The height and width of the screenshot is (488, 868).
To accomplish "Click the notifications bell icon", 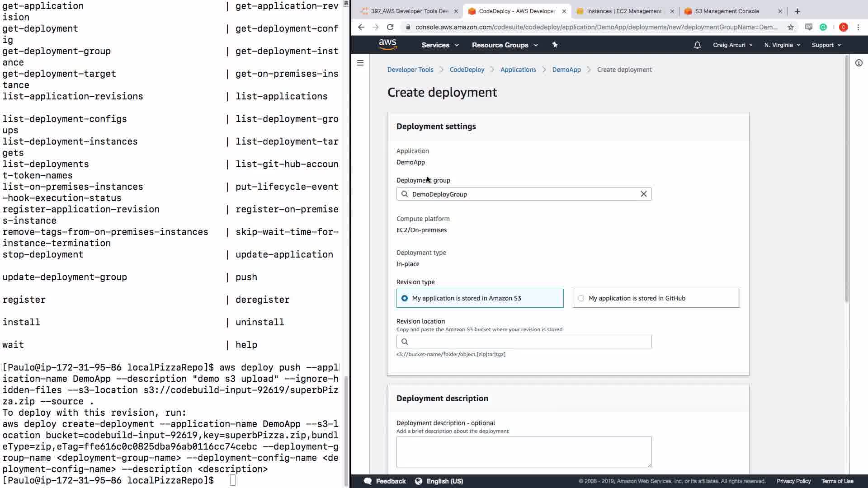I will click(x=697, y=45).
